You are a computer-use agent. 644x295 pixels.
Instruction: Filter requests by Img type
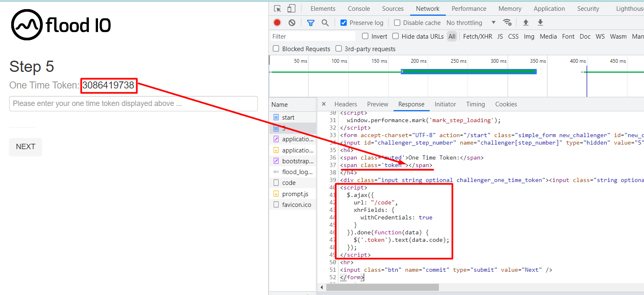pos(529,37)
